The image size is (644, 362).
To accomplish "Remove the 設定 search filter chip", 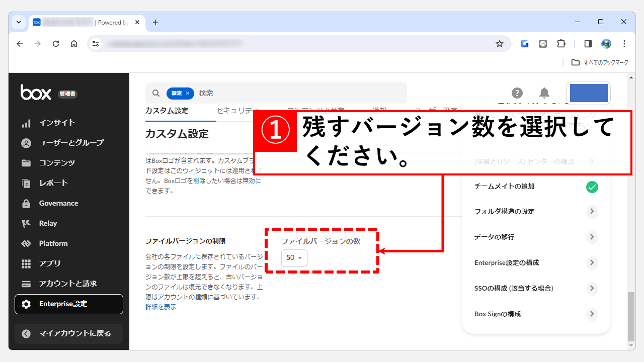I will (188, 93).
